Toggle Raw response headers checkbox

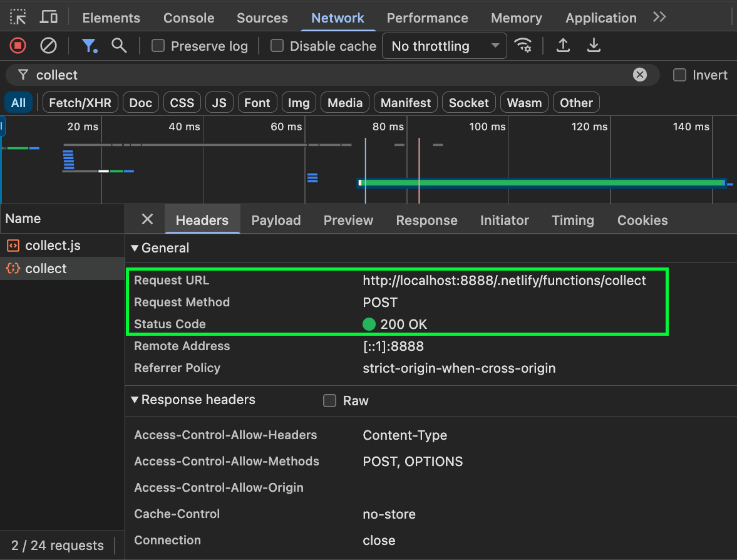[329, 401]
